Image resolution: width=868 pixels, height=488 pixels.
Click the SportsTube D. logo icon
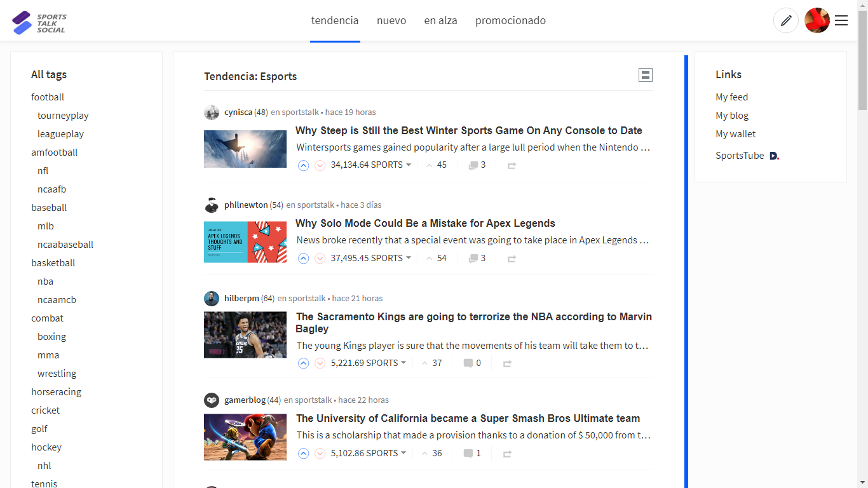pos(774,156)
